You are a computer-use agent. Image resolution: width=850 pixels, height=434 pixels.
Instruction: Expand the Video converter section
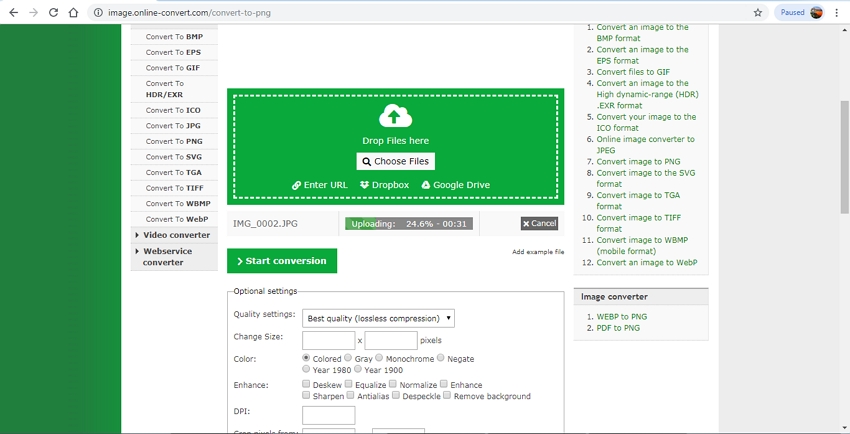point(175,235)
